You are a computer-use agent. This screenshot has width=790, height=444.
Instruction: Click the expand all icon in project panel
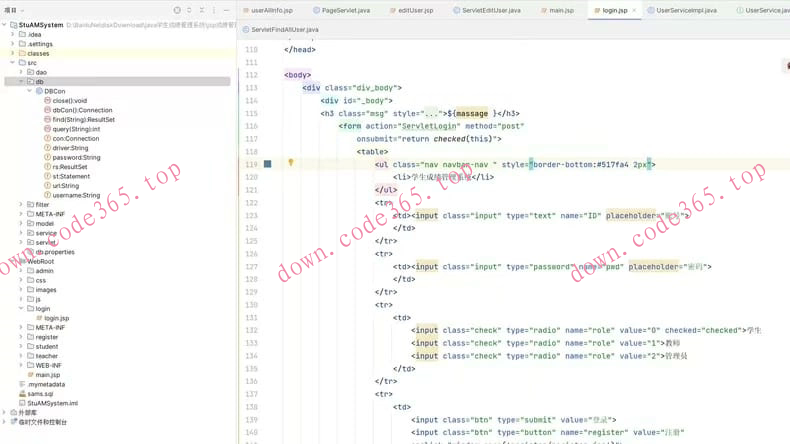[189, 10]
